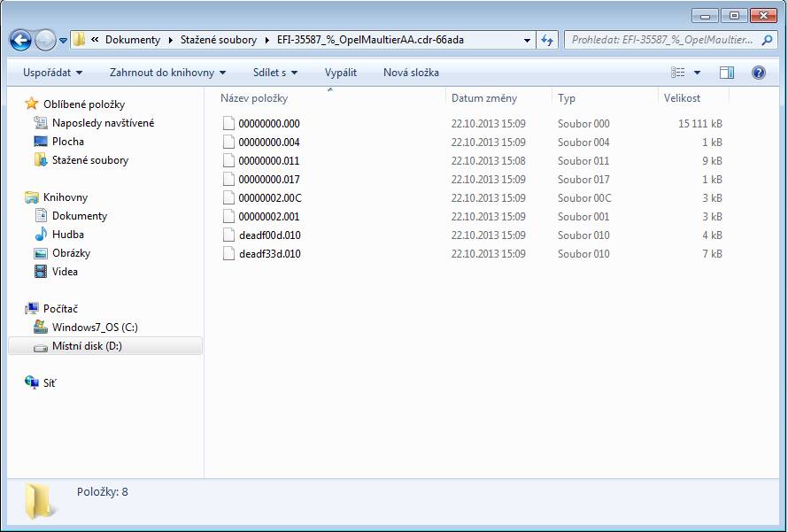Screen dimensions: 788x532
Task: Open the Sdílet s menu
Action: point(275,73)
